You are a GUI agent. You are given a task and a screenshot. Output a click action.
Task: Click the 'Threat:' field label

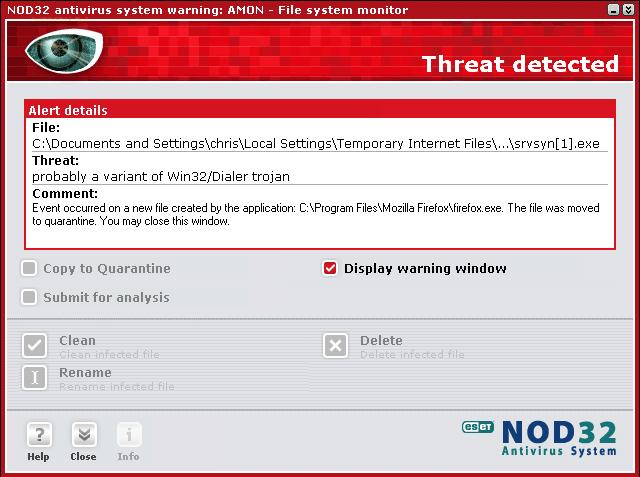tap(56, 160)
